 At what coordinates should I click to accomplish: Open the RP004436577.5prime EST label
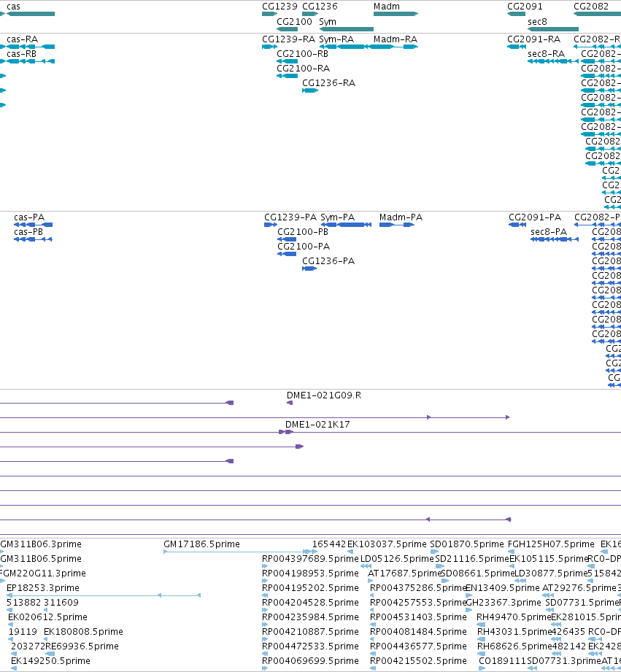(x=418, y=646)
